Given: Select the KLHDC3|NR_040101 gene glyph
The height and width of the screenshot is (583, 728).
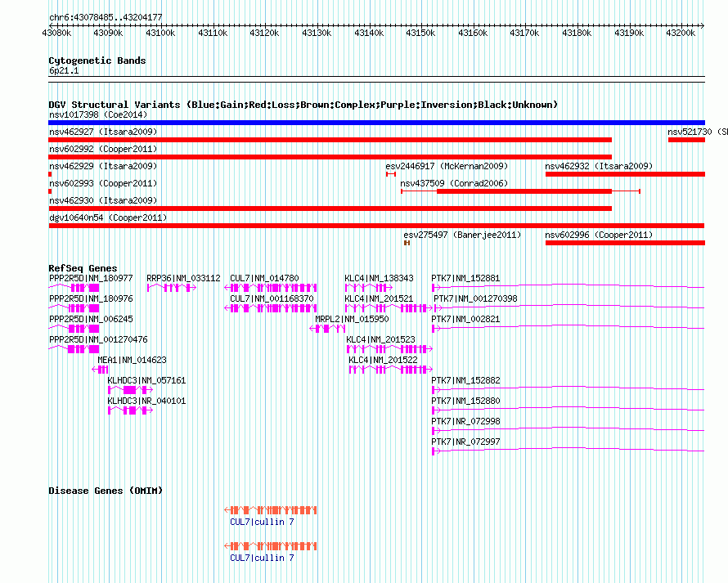Looking at the screenshot, I should pos(130,410).
